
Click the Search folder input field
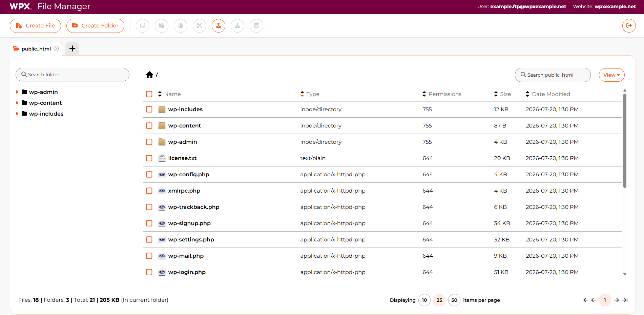pyautogui.click(x=72, y=75)
